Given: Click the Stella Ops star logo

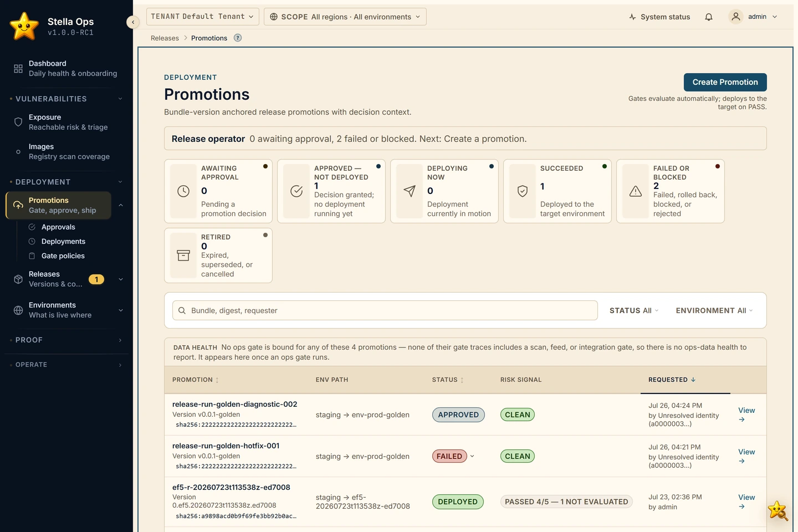Looking at the screenshot, I should point(24,26).
